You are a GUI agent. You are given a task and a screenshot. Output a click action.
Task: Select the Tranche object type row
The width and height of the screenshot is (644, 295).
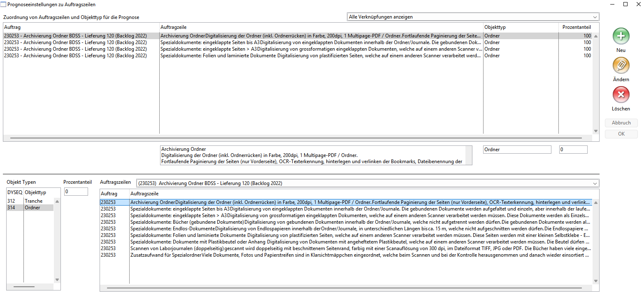tap(33, 201)
